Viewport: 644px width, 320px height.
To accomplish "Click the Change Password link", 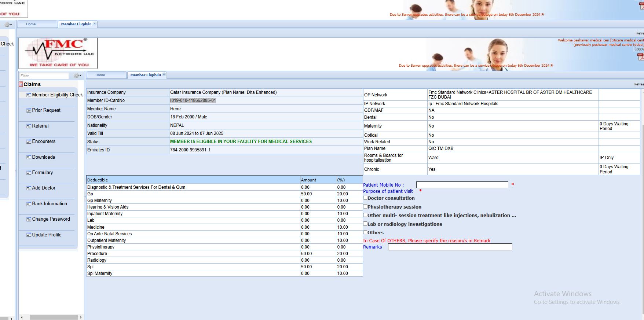I will [x=51, y=219].
